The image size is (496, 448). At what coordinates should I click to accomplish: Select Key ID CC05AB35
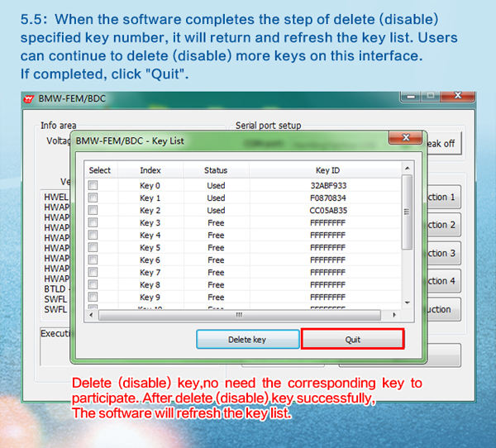328,211
